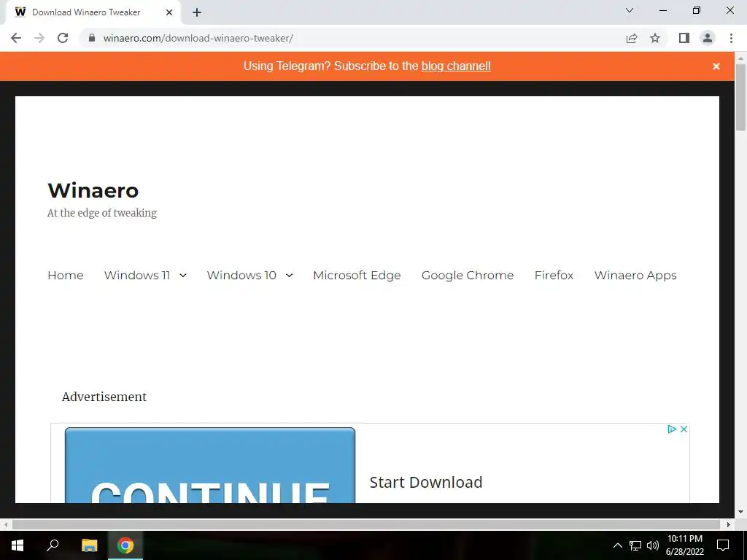Image resolution: width=747 pixels, height=560 pixels.
Task: Select the Download Winaero Tweaker tab
Action: point(93,12)
